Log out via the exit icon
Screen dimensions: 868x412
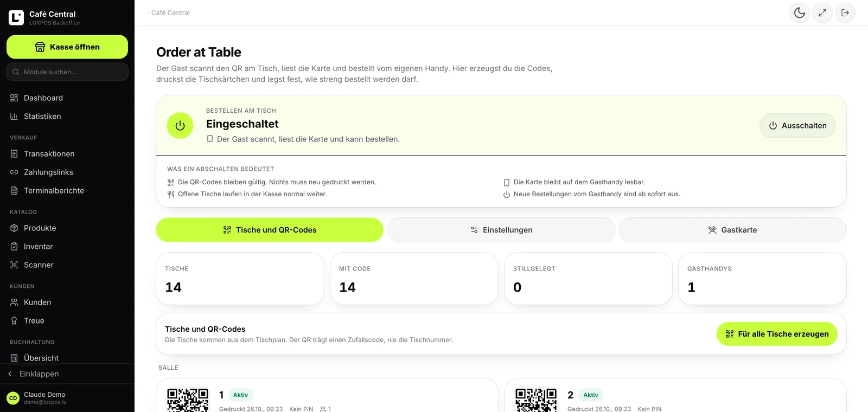(845, 12)
